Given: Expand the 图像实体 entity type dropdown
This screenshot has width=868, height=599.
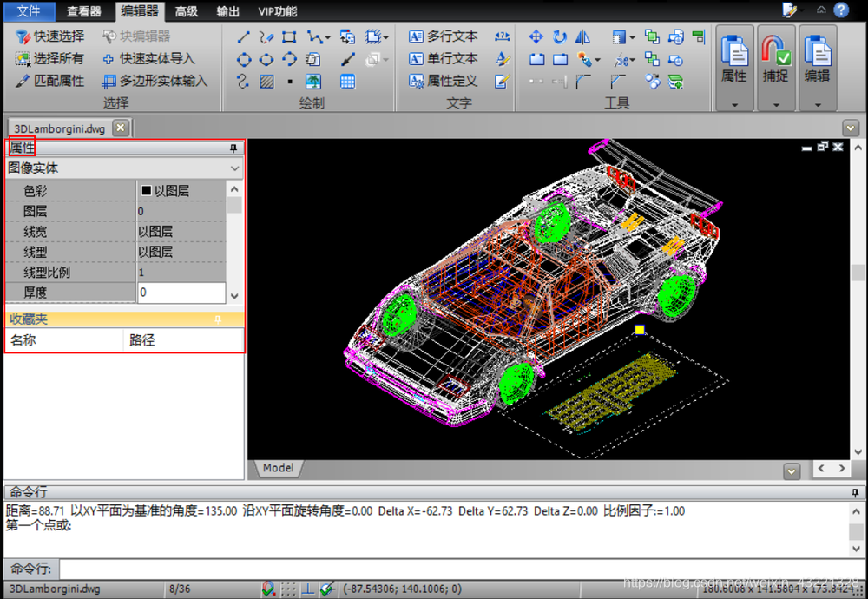Looking at the screenshot, I should (x=234, y=168).
